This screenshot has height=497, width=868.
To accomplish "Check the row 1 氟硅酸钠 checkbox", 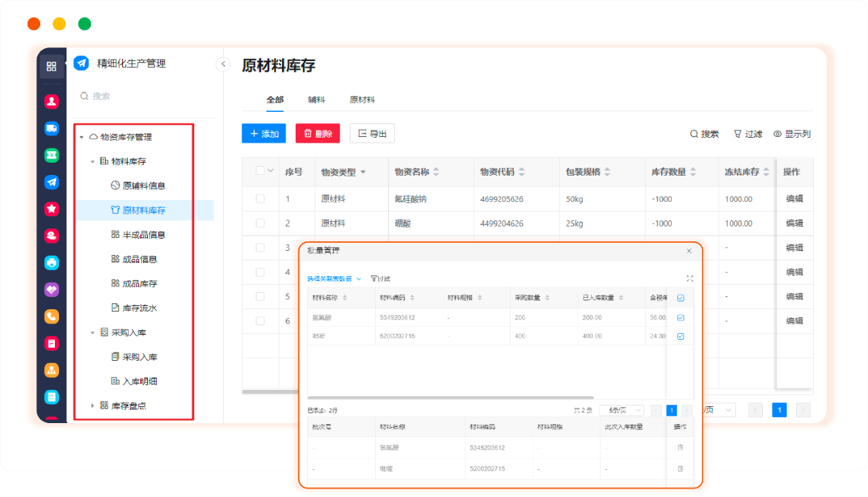I will pos(260,199).
